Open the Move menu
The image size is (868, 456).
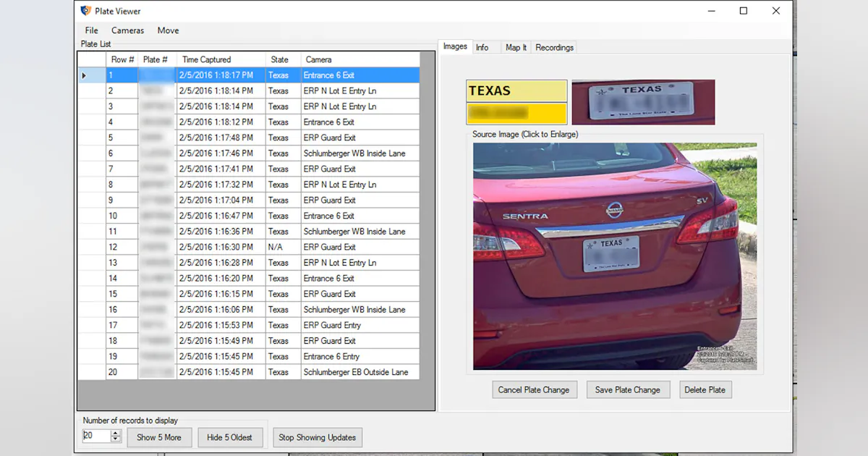pos(168,30)
